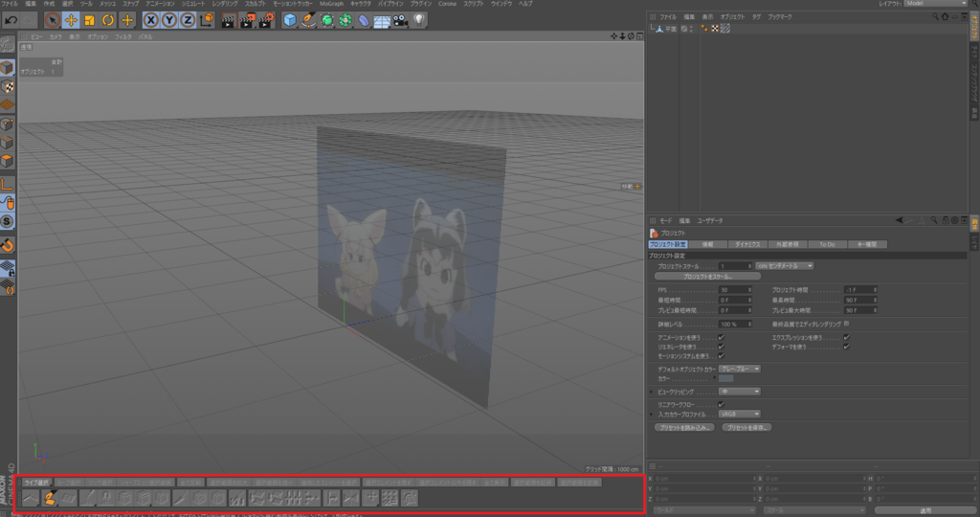Image resolution: width=980 pixels, height=517 pixels.
Task: Click the 詳細レベル 100% field
Action: click(735, 325)
